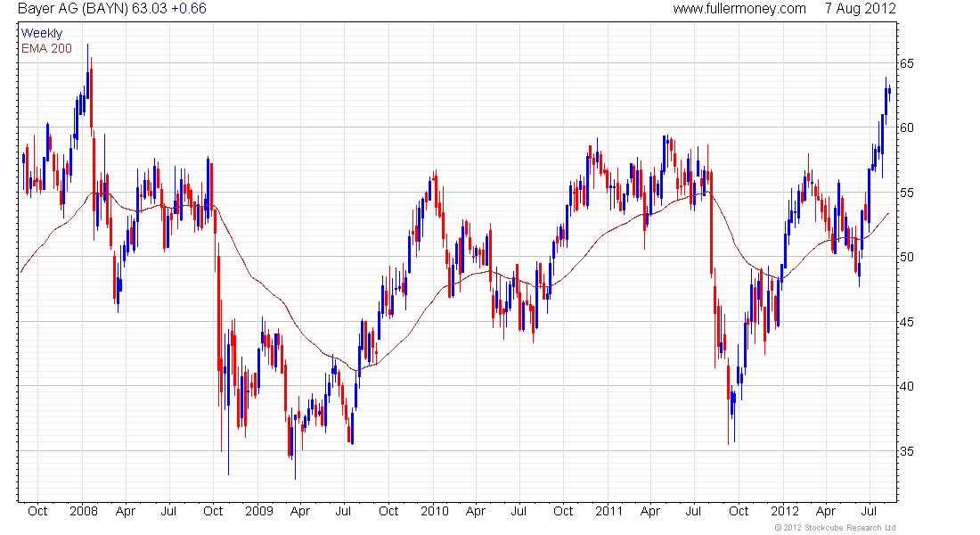The height and width of the screenshot is (535, 980).
Task: Click the 45 price axis label
Action: coord(906,322)
